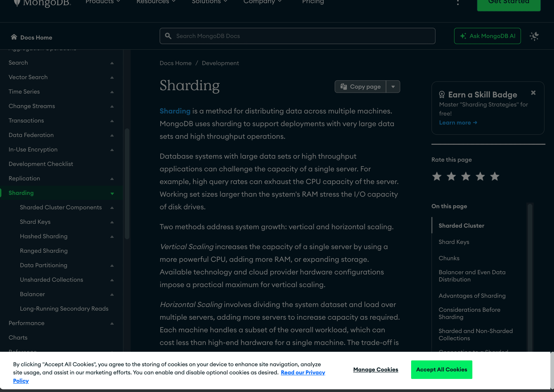Open Read our Privacy Policy link

(303, 372)
